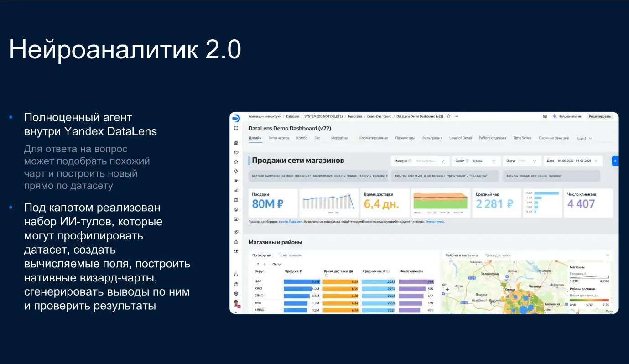The height and width of the screenshot is (364, 629).
Task: Open the Магазин filter dropdown
Action: coord(420,161)
